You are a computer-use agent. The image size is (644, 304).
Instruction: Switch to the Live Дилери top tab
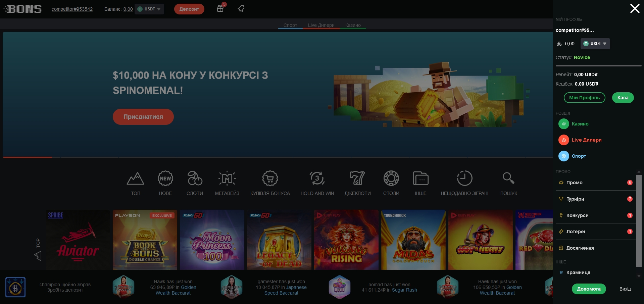(321, 25)
